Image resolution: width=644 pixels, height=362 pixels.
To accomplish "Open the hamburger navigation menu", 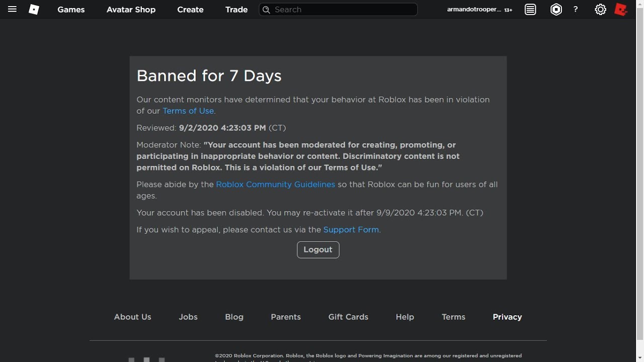I will pos(12,9).
